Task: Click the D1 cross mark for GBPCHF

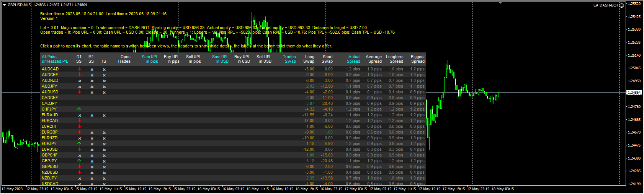Action: [x=80, y=155]
